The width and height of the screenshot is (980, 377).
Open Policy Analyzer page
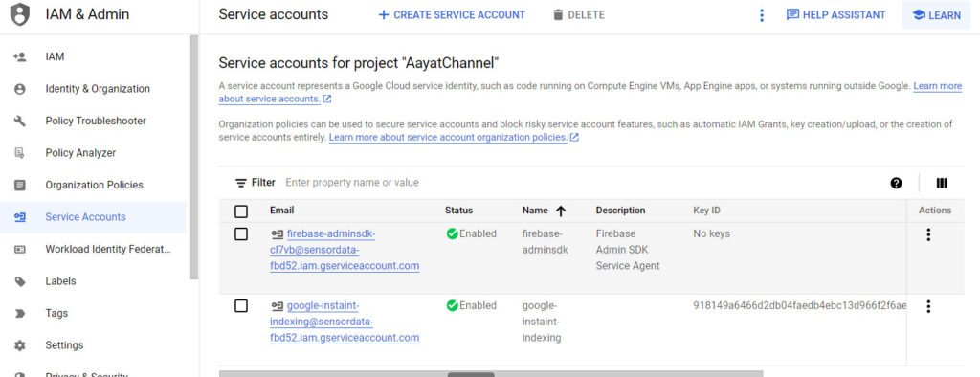click(94, 152)
